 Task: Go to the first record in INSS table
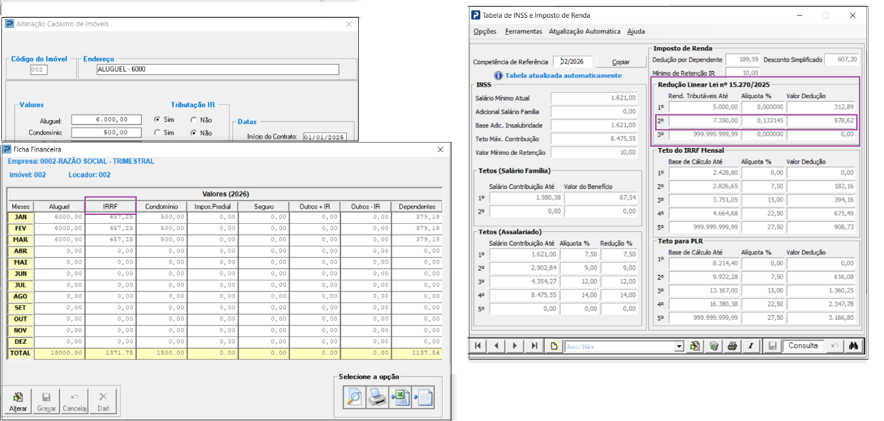[x=479, y=346]
